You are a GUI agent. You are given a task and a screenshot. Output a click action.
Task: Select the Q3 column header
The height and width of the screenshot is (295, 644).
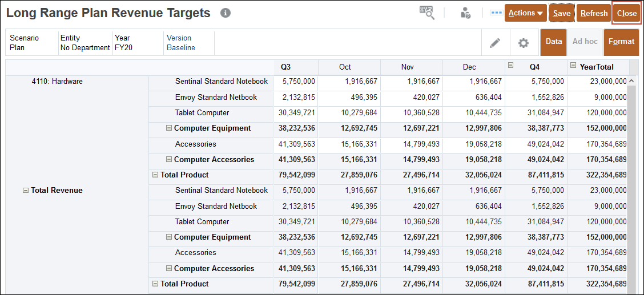296,67
